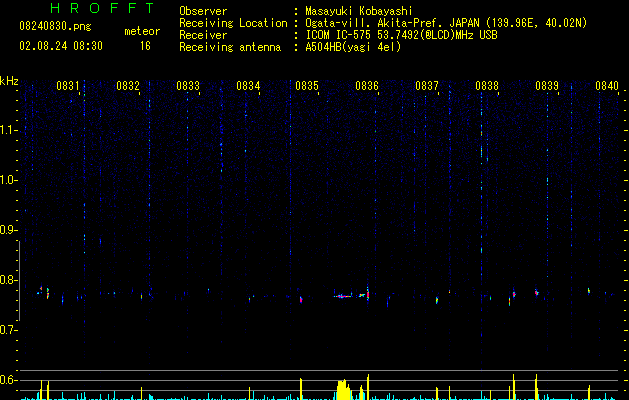Click the long meteor echo before 0836
Screen dimensions: 629x400
point(343,296)
